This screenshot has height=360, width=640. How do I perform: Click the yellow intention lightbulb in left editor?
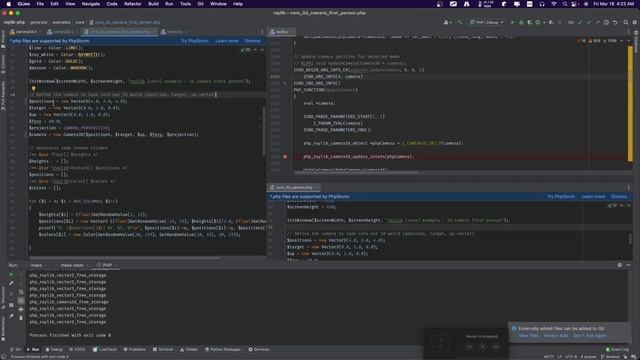(33, 88)
